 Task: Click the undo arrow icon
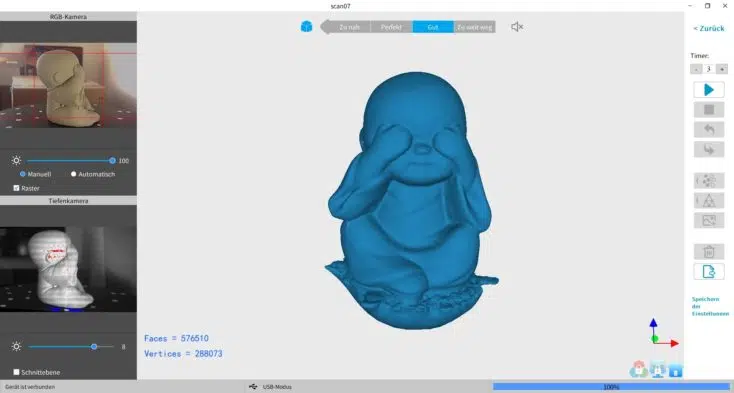[x=709, y=130]
